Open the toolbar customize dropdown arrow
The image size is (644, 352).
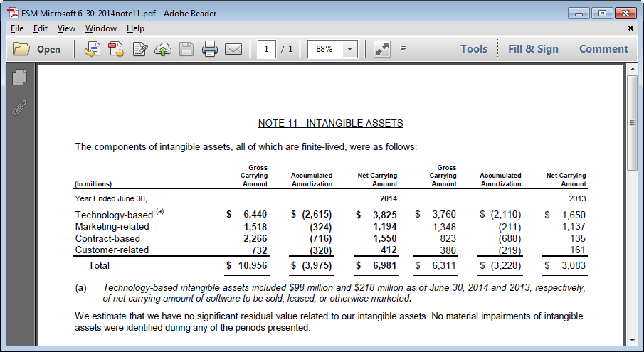pos(403,49)
